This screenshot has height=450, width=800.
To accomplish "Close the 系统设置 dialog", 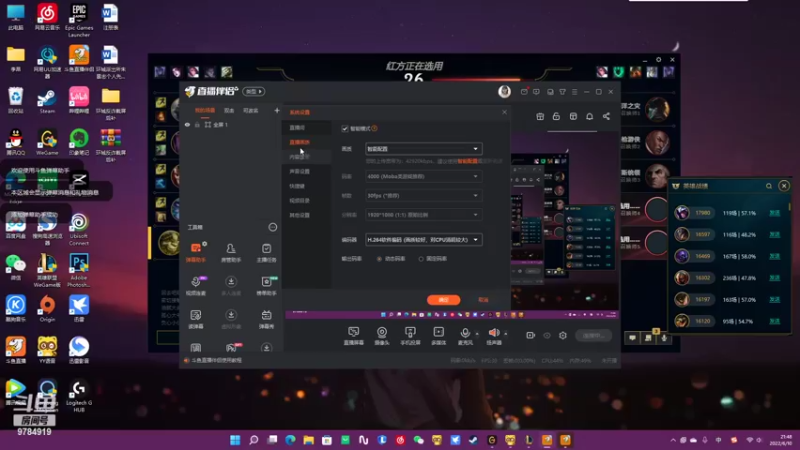I will coord(505,112).
